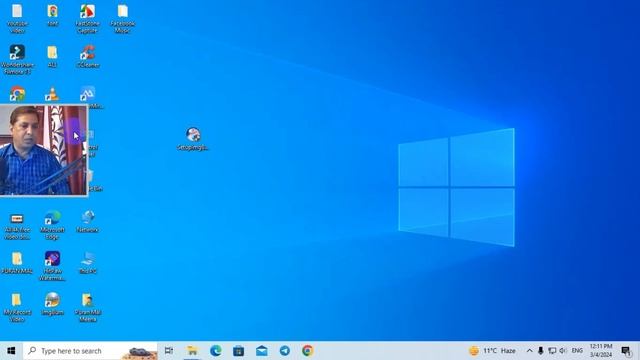Select the My Record Video folder
Image resolution: width=640 pixels, height=360 pixels.
coord(17,307)
